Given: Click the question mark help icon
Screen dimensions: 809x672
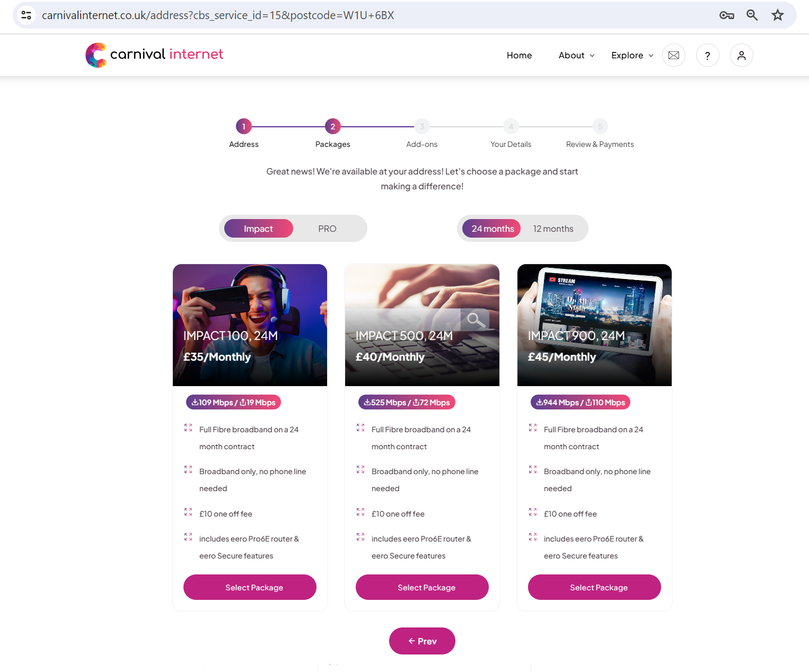Looking at the screenshot, I should (x=707, y=55).
